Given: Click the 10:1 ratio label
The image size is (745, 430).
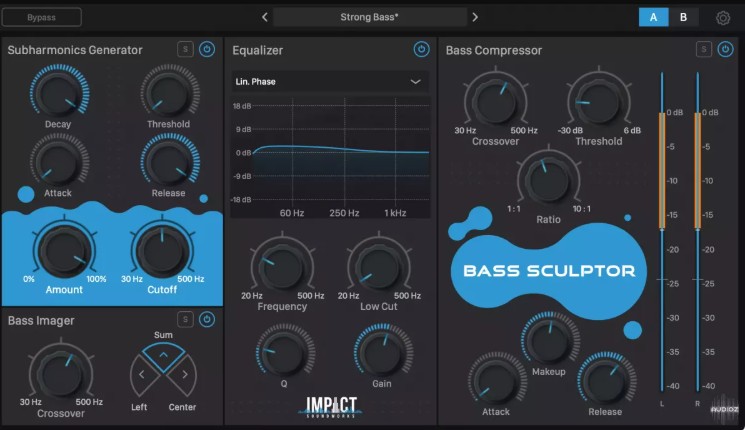Looking at the screenshot, I should coord(582,209).
